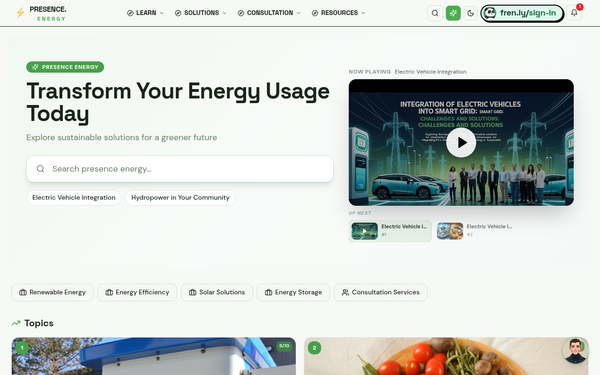
Task: Click the Now Playing Electric Vehicle Integration label
Action: pyautogui.click(x=407, y=72)
